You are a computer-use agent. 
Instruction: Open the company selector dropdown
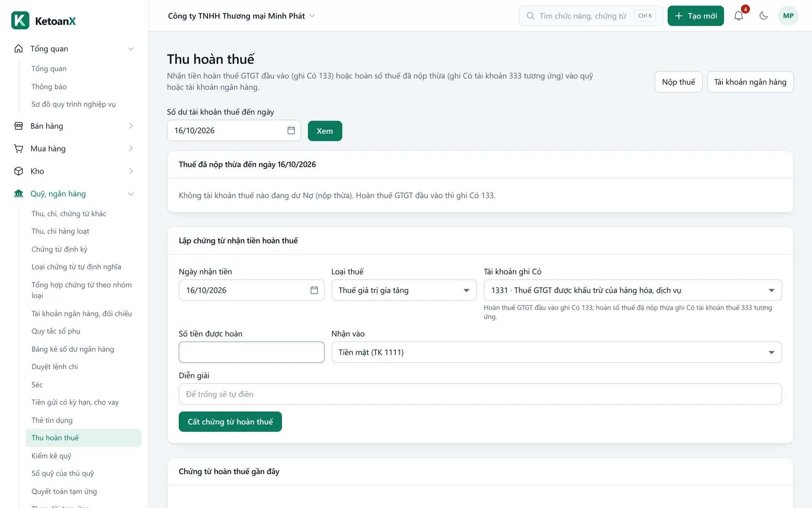(x=241, y=16)
